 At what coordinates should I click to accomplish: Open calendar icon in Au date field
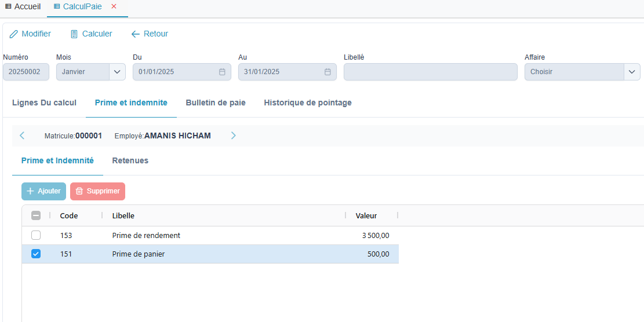(328, 72)
